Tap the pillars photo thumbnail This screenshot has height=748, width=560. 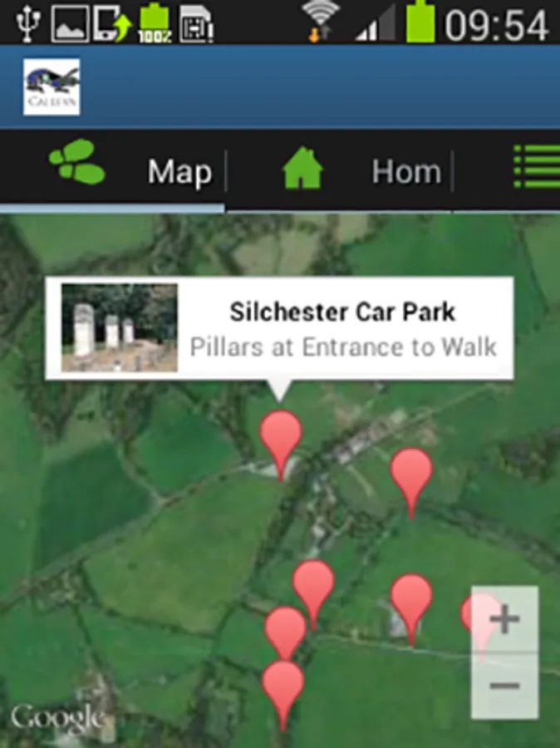point(120,327)
